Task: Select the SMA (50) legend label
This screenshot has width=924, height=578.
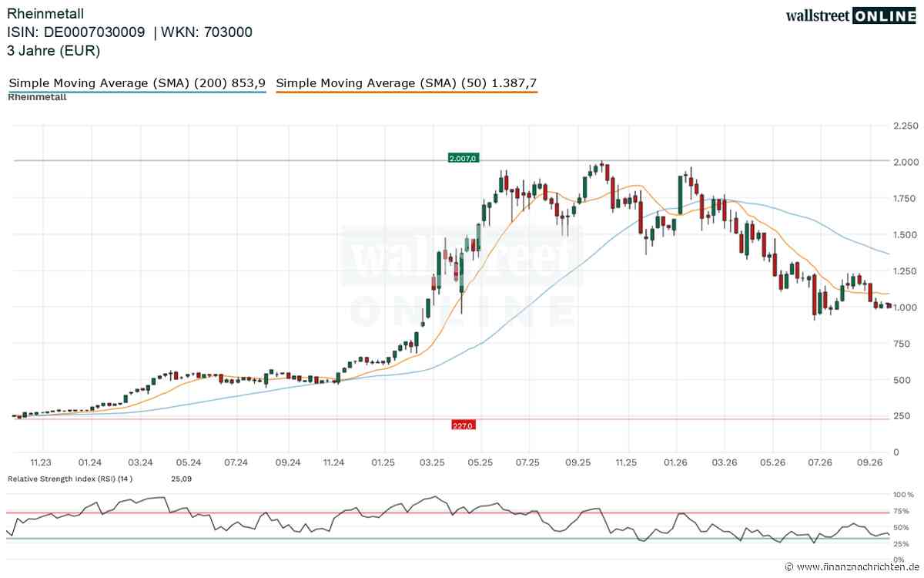Action: pos(407,82)
